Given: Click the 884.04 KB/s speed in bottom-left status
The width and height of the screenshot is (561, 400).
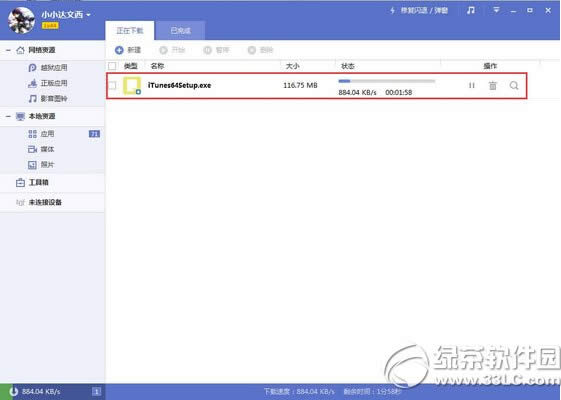Looking at the screenshot, I should (x=41, y=392).
